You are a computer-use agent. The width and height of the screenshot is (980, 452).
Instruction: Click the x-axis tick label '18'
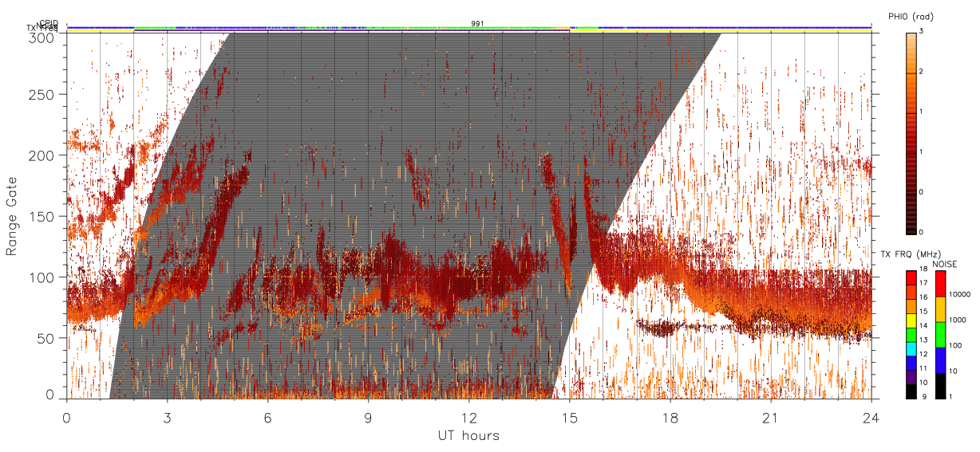click(x=670, y=418)
